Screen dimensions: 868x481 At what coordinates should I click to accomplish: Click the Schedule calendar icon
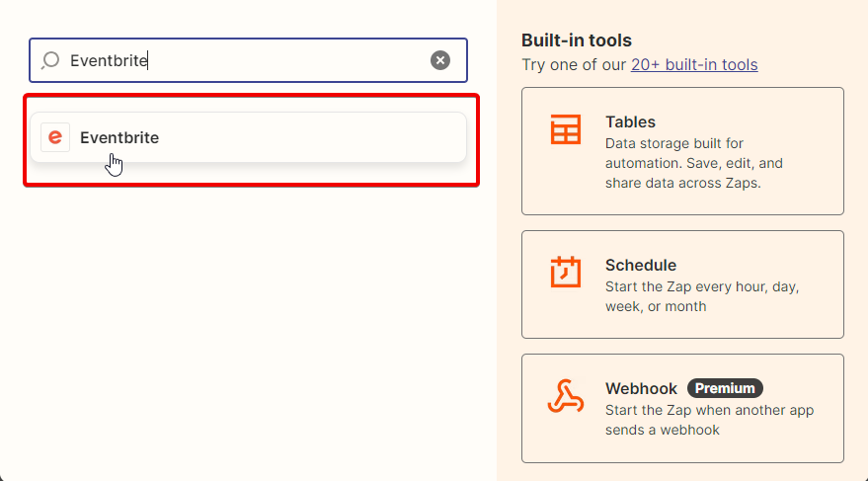[x=565, y=272]
